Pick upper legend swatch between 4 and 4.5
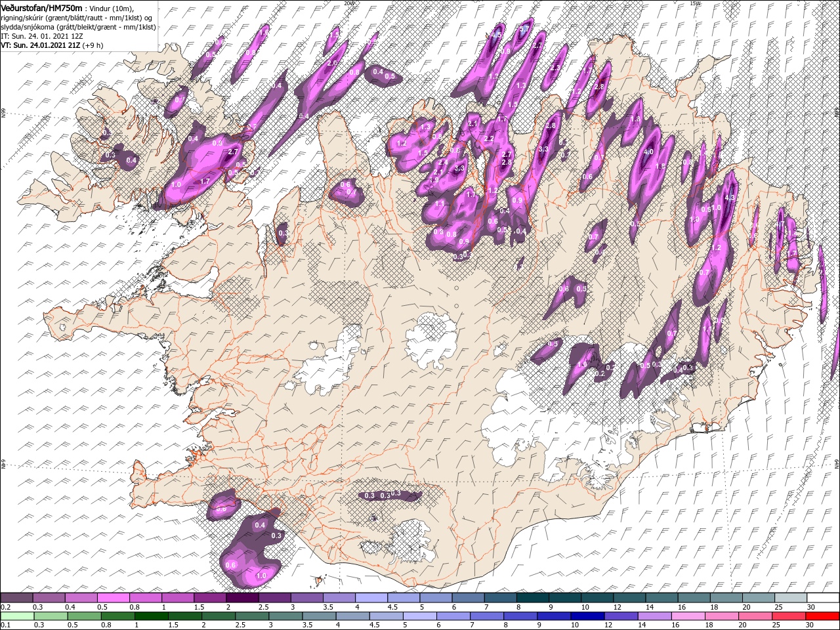840x630 pixels. 371,598
